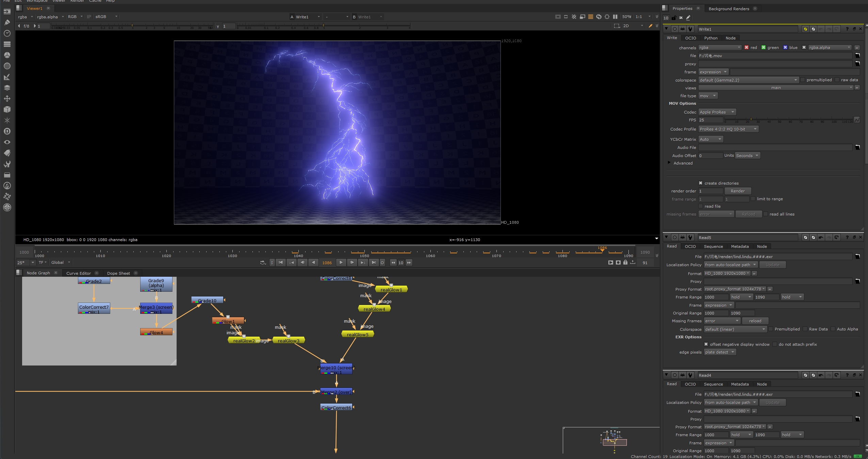Open the Codec Profile ProRes 4:2:2 dropdown
Viewport: 868px width, 459px height.
728,129
